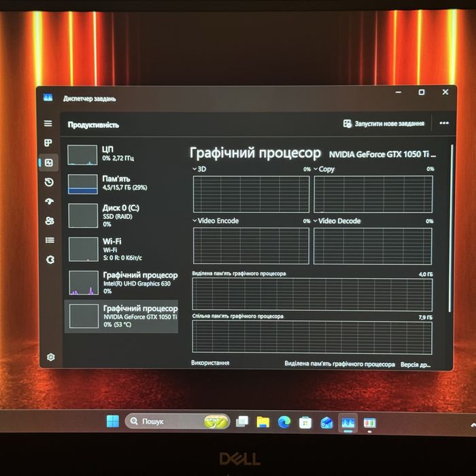
Task: Select the Wi-Fi performance item
Action: coord(122,250)
